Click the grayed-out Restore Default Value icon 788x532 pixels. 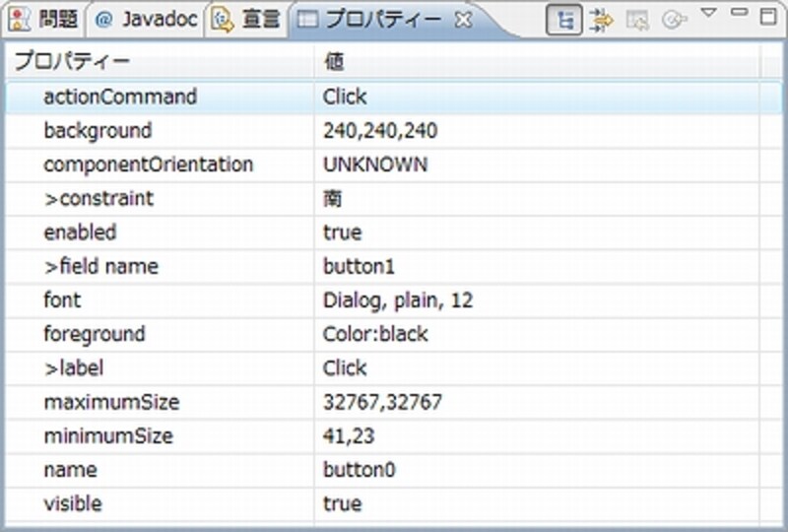tap(637, 19)
